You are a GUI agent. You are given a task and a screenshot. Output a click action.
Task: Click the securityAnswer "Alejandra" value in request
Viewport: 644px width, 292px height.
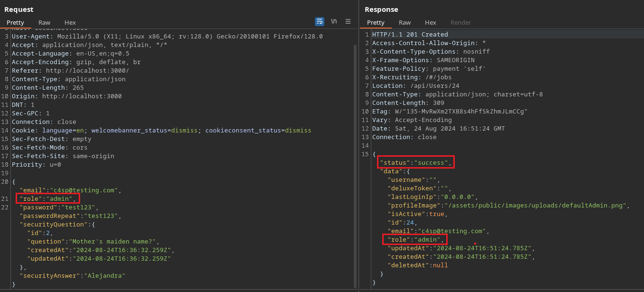[x=104, y=275]
